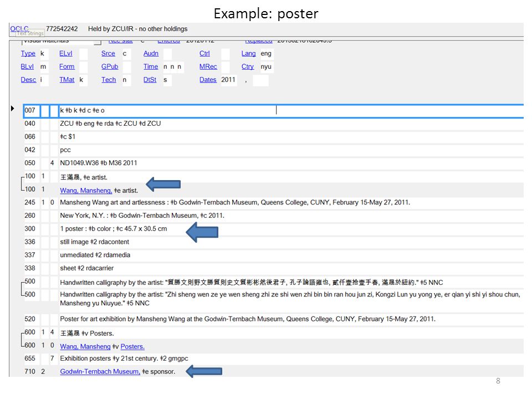Viewport: 532px width, 399px height.
Task: Click the 710 tag cell
Action: (x=30, y=371)
